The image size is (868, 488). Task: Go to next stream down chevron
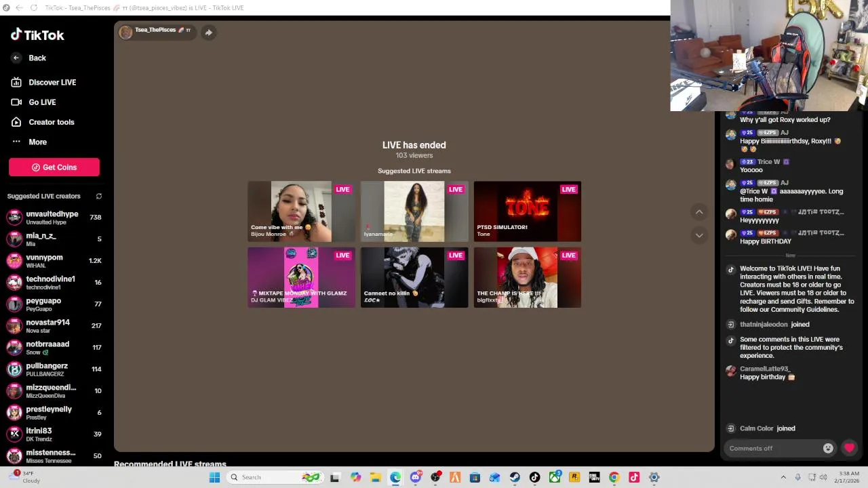pos(699,235)
